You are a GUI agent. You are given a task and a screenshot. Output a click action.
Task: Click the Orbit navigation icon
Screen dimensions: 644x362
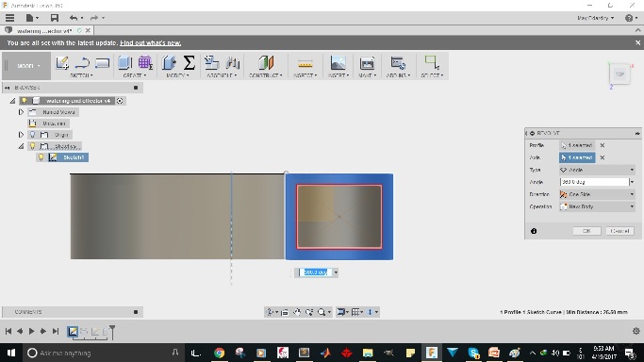tap(270, 312)
